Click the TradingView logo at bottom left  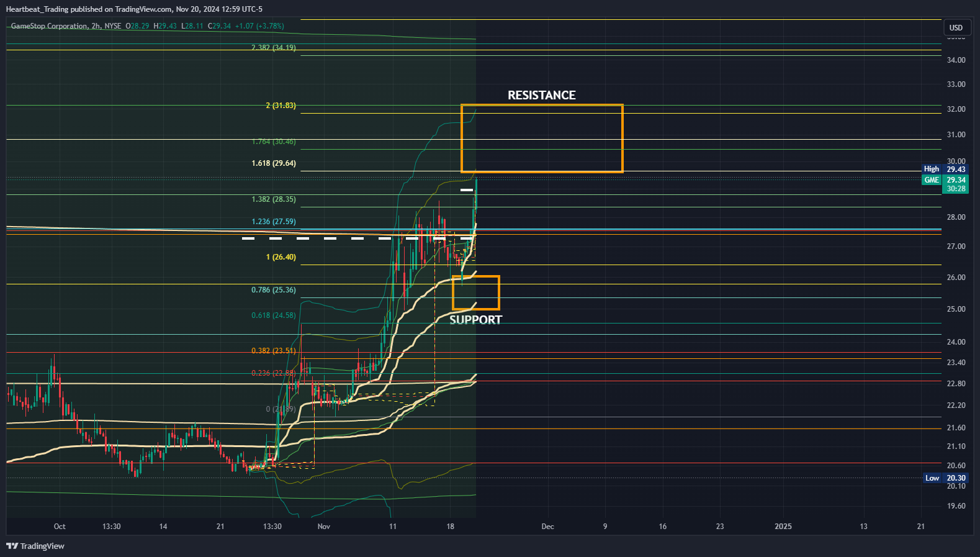[x=35, y=546]
